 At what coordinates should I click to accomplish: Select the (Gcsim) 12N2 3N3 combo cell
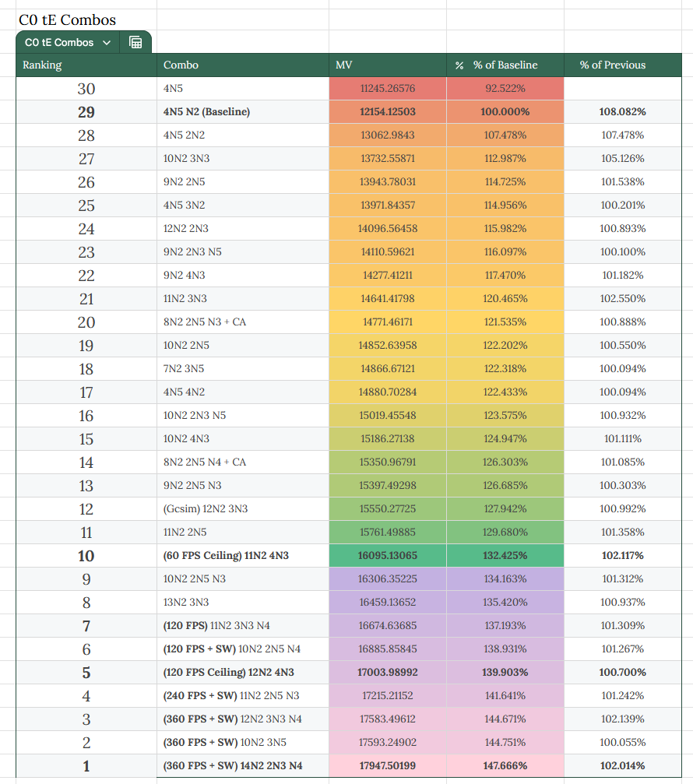tap(243, 508)
